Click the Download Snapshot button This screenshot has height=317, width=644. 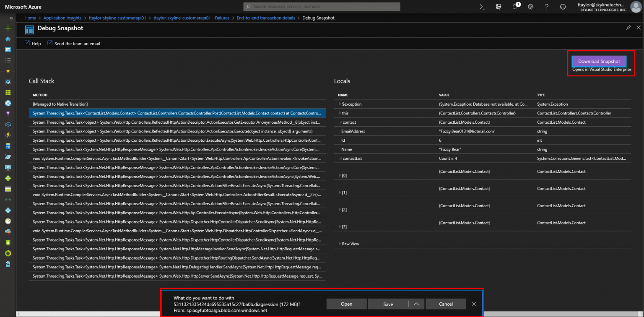pyautogui.click(x=599, y=61)
